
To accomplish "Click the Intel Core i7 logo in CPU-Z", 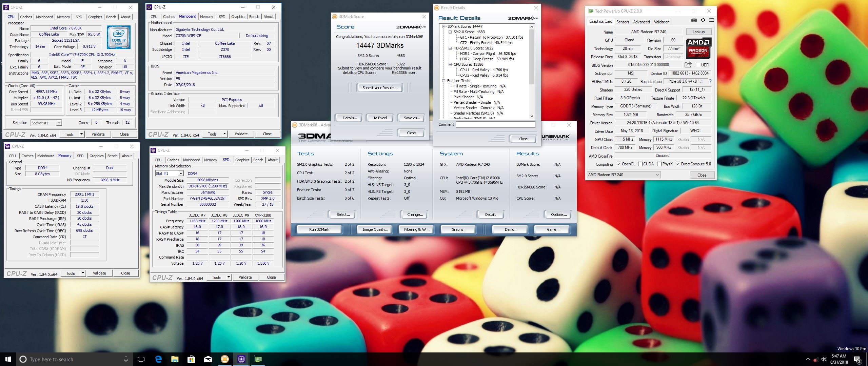I will tap(118, 37).
